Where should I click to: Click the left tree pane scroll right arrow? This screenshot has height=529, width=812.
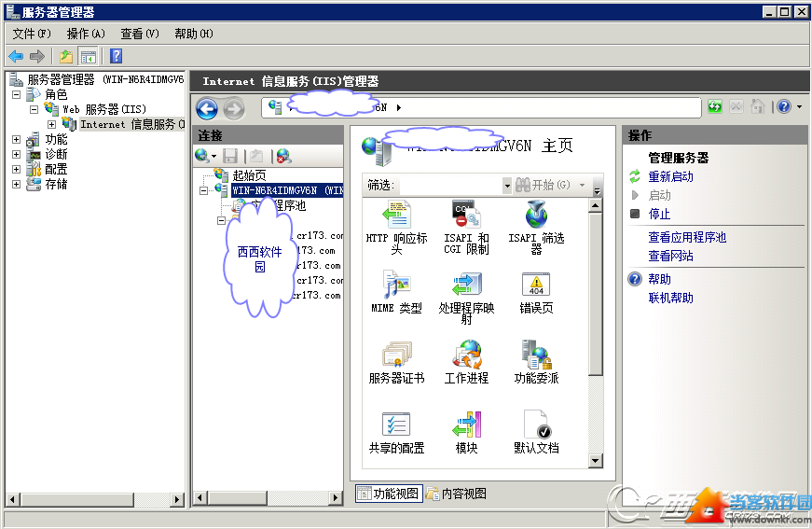[x=176, y=499]
